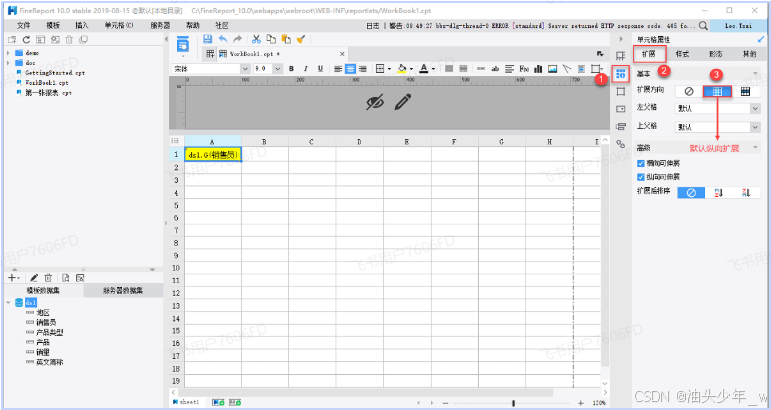
Task: Select ascending sort after expansion
Action: pos(718,193)
